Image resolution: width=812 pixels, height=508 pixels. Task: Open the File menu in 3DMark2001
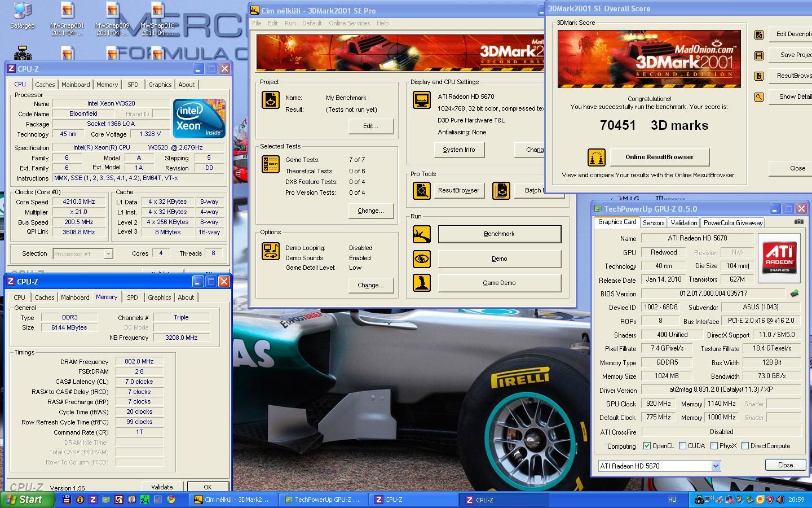pyautogui.click(x=257, y=23)
